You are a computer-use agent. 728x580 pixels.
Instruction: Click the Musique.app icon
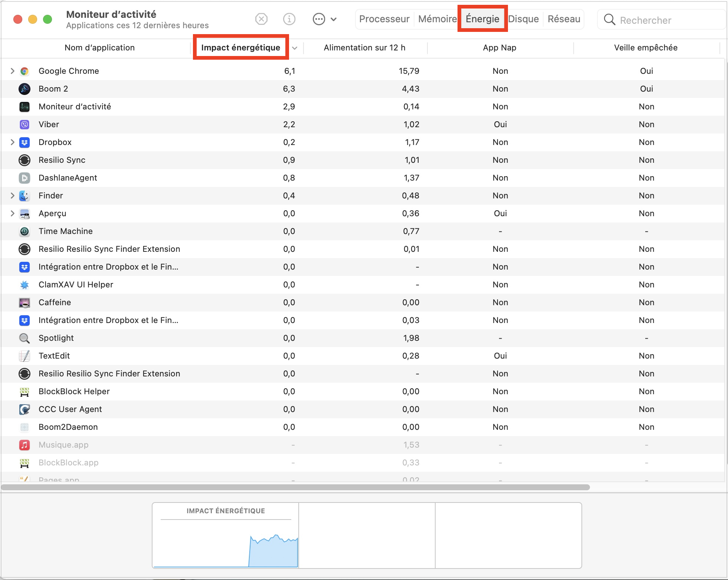(24, 445)
